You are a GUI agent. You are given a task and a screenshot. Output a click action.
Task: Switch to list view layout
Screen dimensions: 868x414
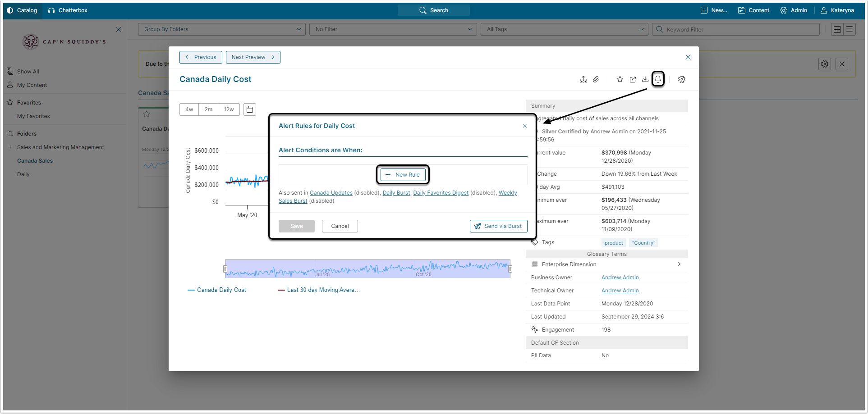click(850, 29)
